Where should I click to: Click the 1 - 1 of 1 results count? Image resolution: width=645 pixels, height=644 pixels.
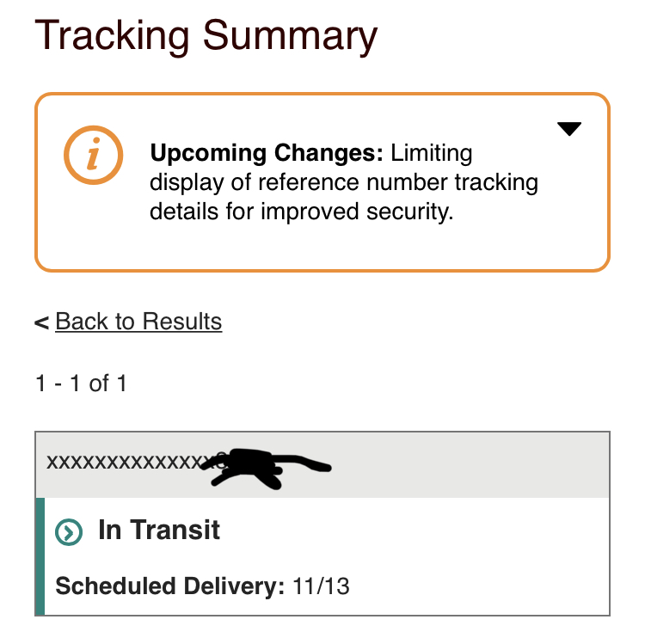click(x=81, y=383)
